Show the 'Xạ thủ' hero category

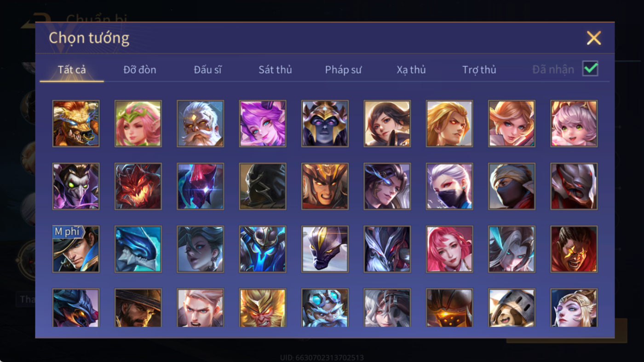coord(411,70)
